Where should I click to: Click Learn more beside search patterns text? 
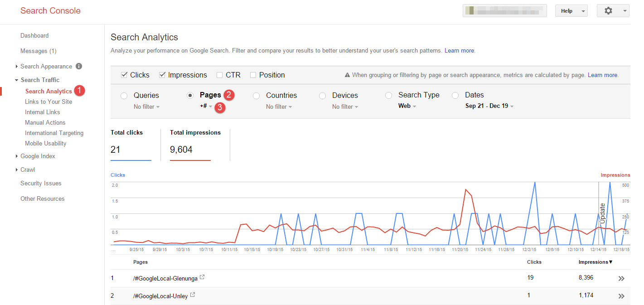(x=460, y=51)
